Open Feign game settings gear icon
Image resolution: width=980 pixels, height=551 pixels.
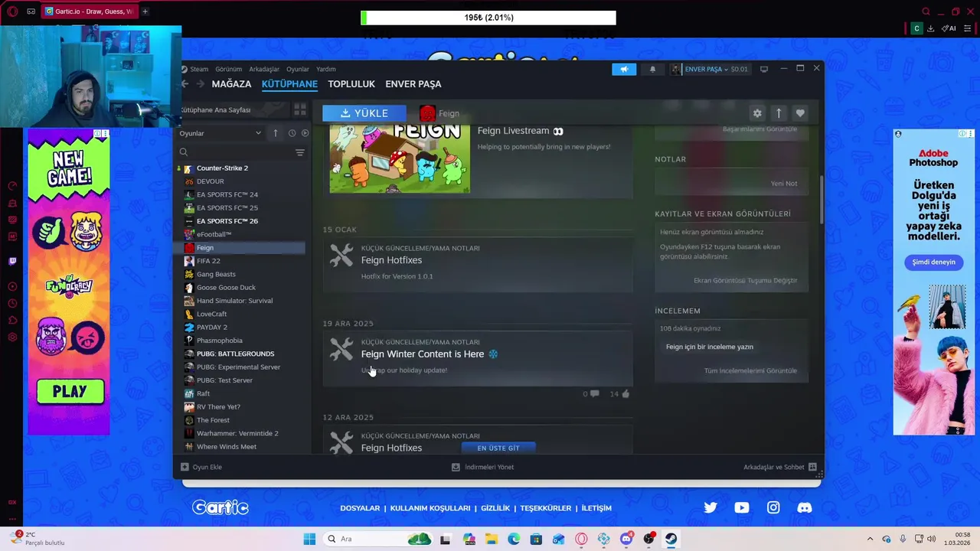click(x=757, y=113)
